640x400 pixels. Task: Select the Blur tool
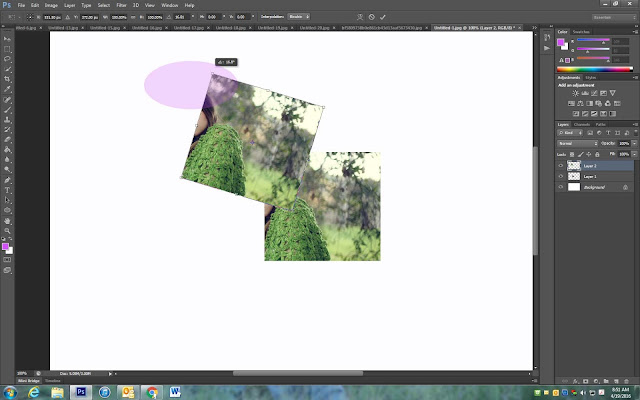pos(7,160)
